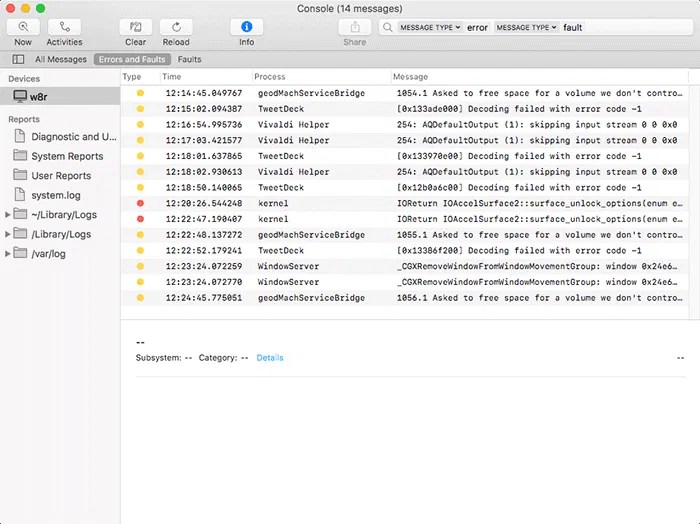This screenshot has height=524, width=700.
Task: Click the system.log document icon
Action: (x=20, y=194)
